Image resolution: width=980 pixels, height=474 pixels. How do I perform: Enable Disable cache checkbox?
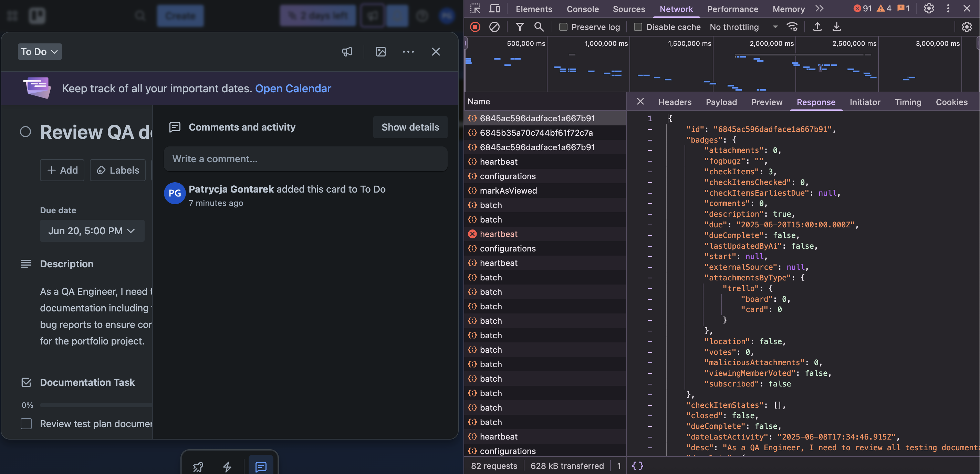(638, 27)
